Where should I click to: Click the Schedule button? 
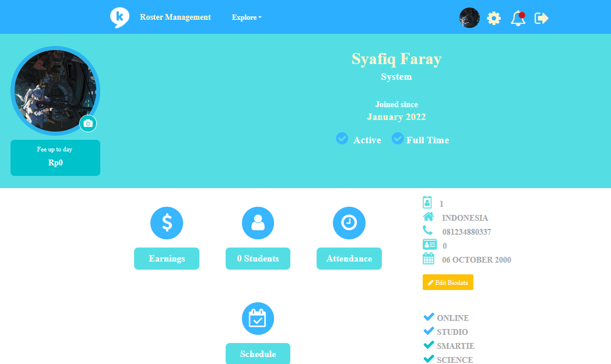point(258,354)
